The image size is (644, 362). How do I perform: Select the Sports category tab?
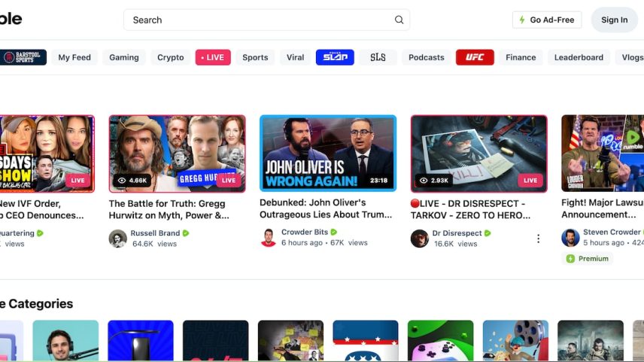tap(255, 57)
